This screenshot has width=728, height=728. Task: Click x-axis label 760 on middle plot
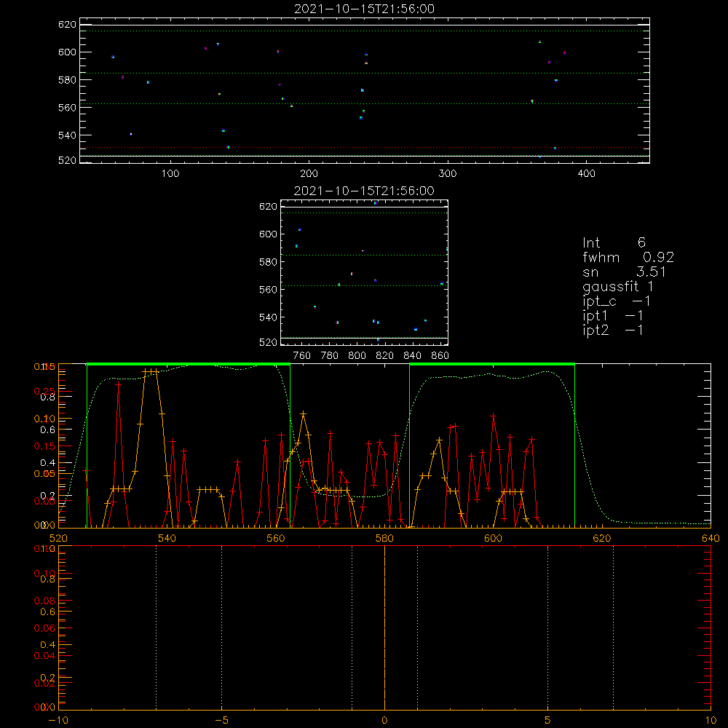[x=302, y=356]
